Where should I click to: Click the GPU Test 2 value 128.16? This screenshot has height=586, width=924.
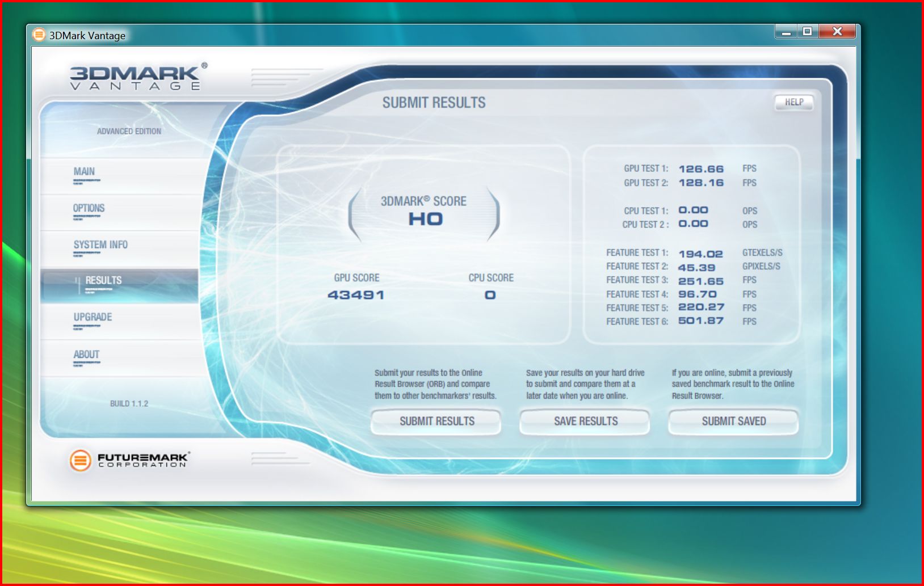[x=701, y=183]
